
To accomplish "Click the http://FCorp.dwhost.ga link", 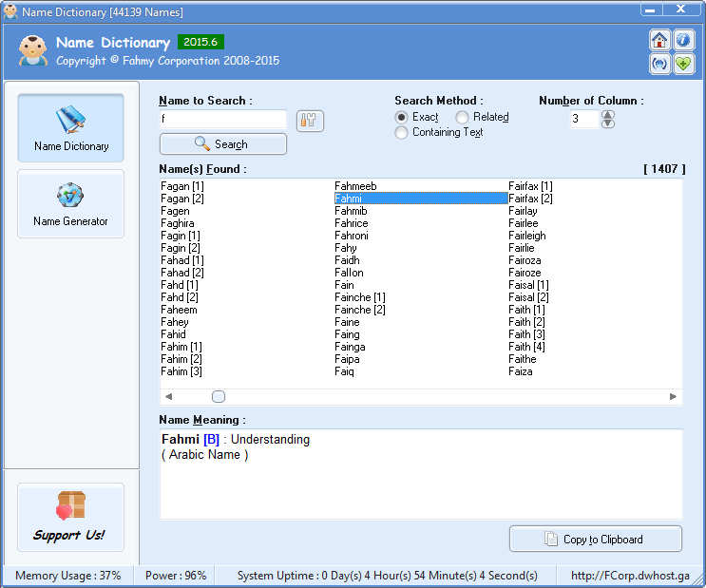I will 630,576.
